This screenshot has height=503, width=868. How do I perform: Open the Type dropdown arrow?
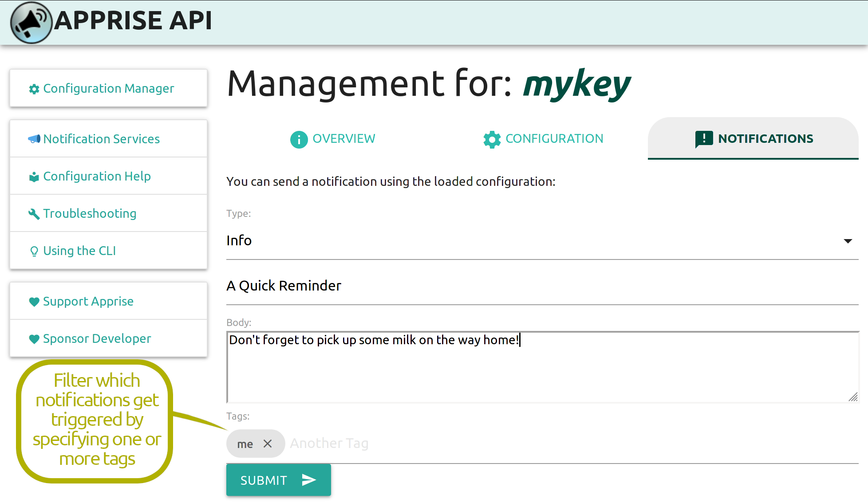pyautogui.click(x=848, y=241)
